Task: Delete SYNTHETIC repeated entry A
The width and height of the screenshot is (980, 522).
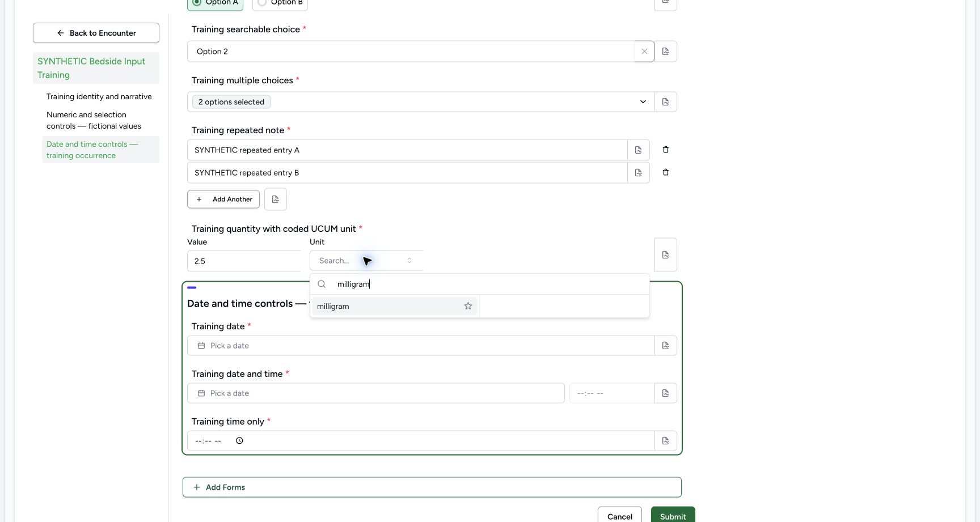Action: (x=666, y=150)
